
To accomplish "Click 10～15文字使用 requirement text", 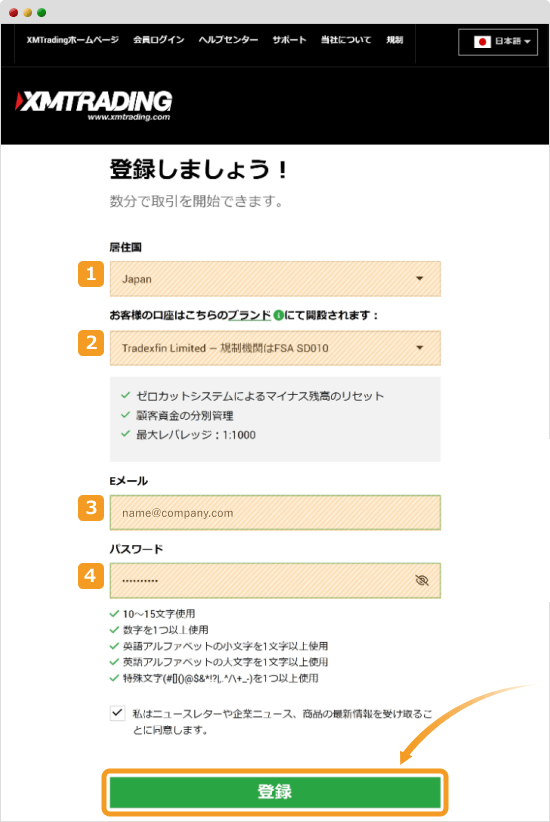I will [159, 613].
